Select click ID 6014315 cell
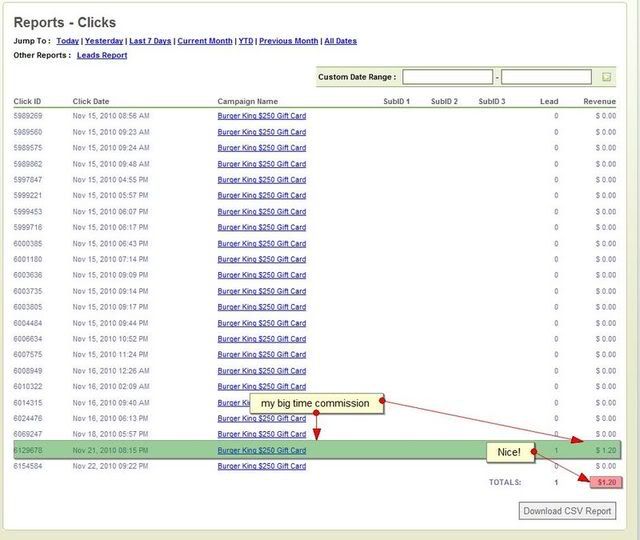 [x=28, y=402]
